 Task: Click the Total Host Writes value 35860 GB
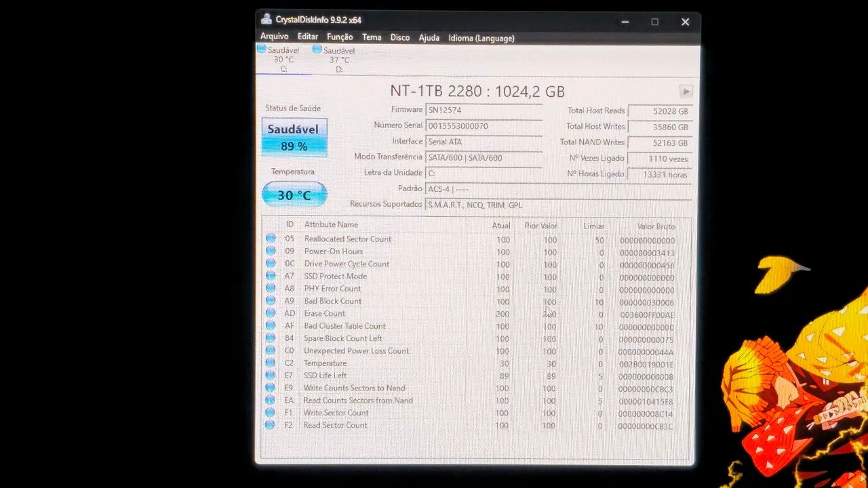(659, 127)
